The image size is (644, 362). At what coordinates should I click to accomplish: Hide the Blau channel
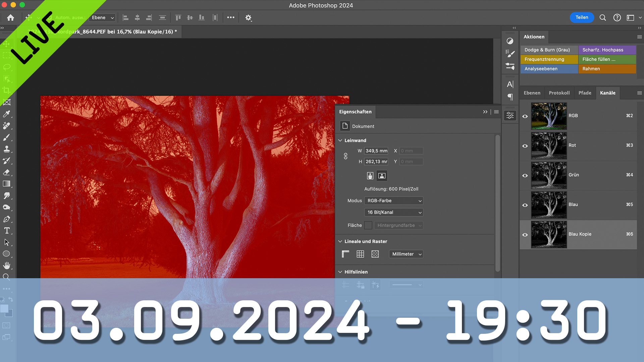click(x=525, y=205)
